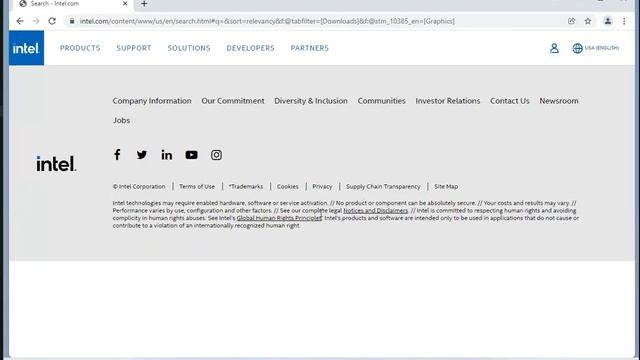The width and height of the screenshot is (640, 360).
Task: Open Intel's YouTube channel icon
Action: (x=191, y=155)
